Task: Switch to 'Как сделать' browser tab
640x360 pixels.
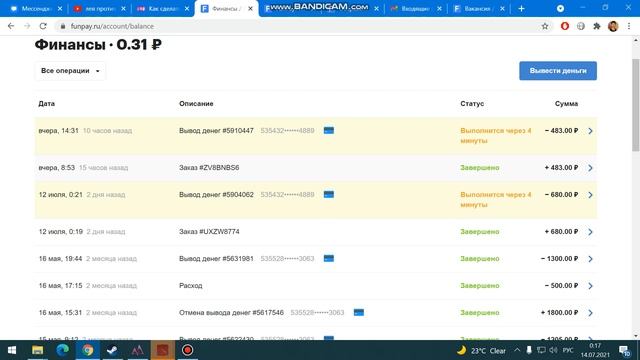Action: point(163,9)
